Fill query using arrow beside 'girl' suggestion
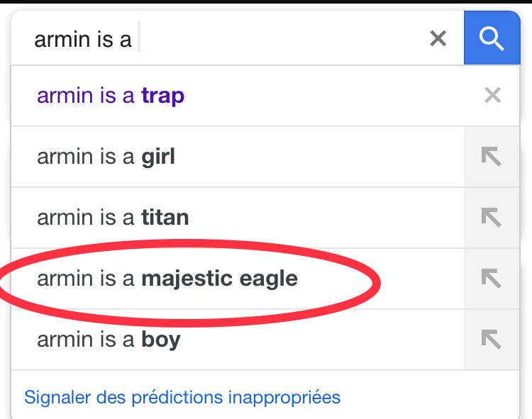 click(x=492, y=157)
